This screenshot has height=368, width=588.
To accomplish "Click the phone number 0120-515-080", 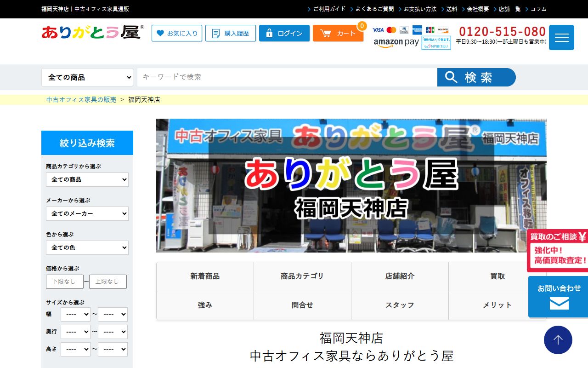I will point(503,31).
